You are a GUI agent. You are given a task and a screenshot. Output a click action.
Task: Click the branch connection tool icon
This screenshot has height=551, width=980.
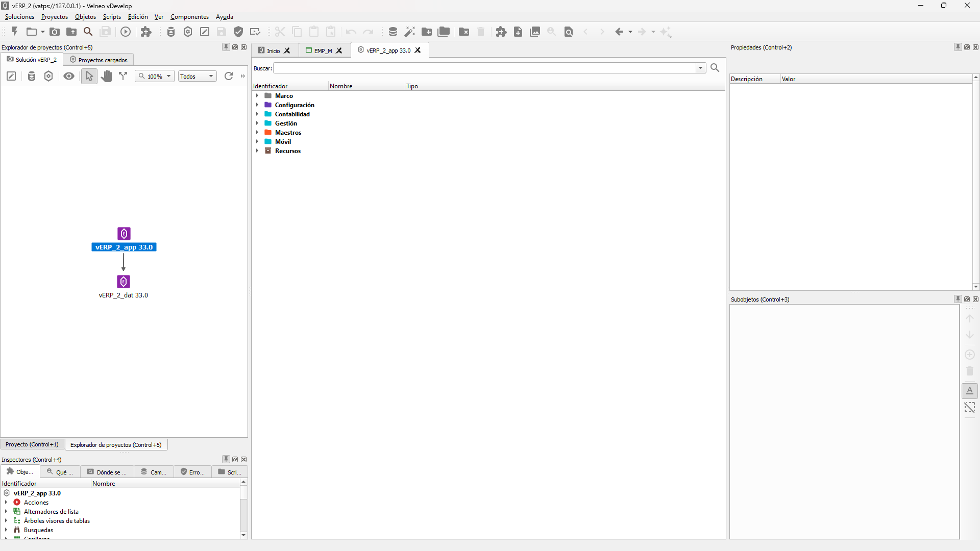123,76
